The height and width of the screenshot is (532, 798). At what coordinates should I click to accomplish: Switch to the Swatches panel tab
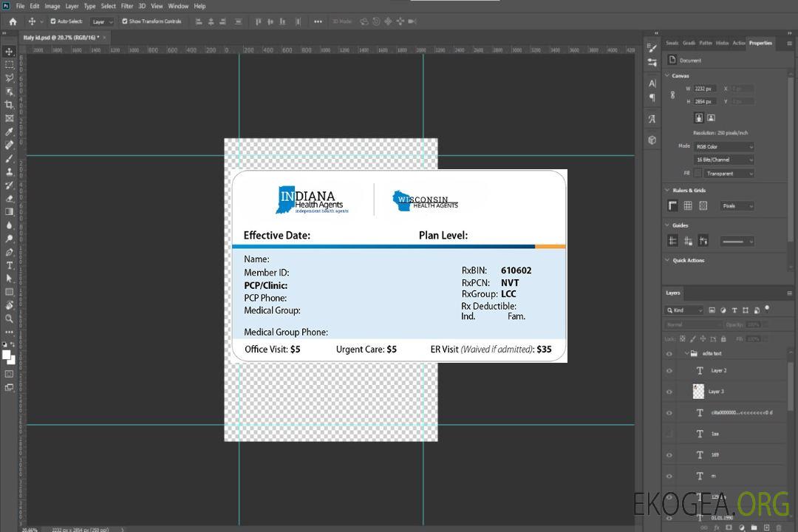(672, 43)
